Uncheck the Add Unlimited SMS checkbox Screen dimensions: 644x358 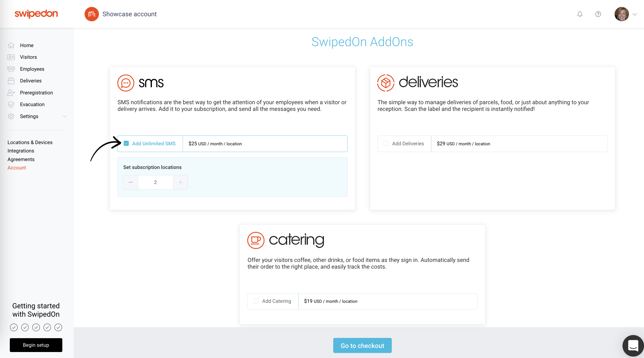click(126, 143)
